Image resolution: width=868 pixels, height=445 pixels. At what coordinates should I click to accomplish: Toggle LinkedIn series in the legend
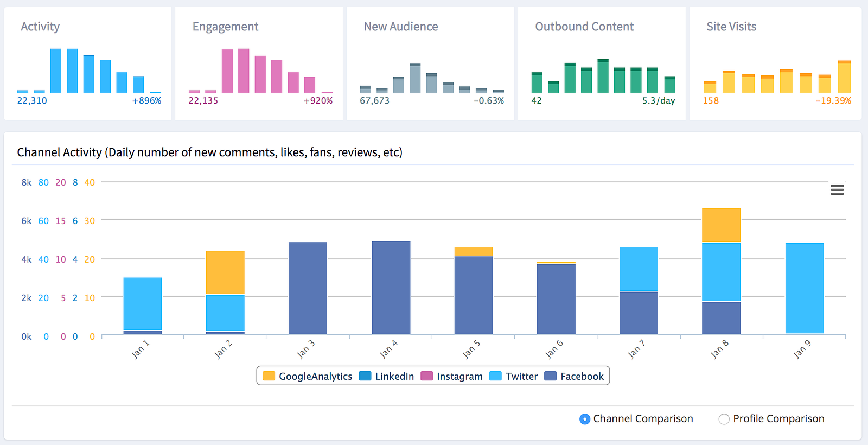(x=386, y=376)
